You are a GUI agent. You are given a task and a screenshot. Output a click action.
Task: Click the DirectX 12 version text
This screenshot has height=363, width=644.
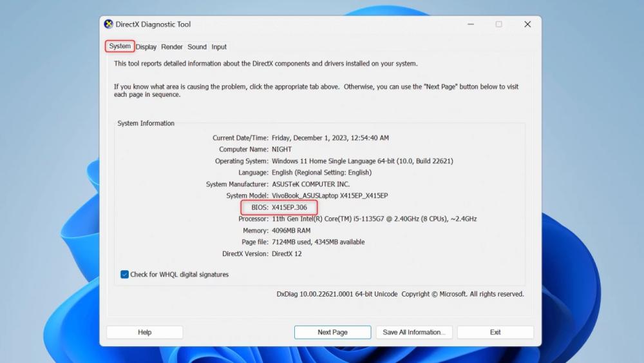(x=287, y=254)
